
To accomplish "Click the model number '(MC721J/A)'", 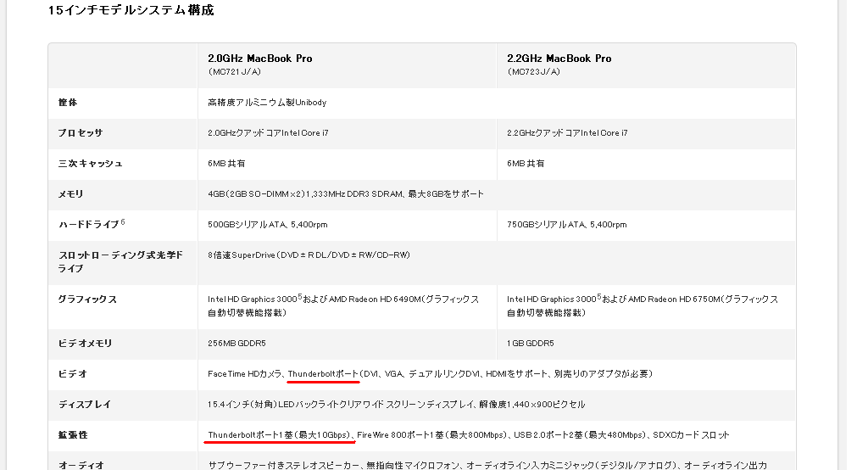I will [x=235, y=71].
